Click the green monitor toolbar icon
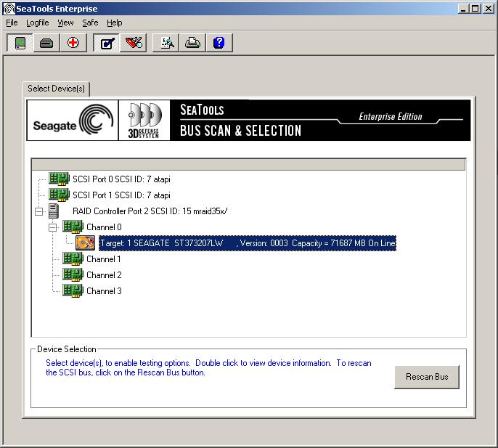The image size is (498, 448). [20, 43]
